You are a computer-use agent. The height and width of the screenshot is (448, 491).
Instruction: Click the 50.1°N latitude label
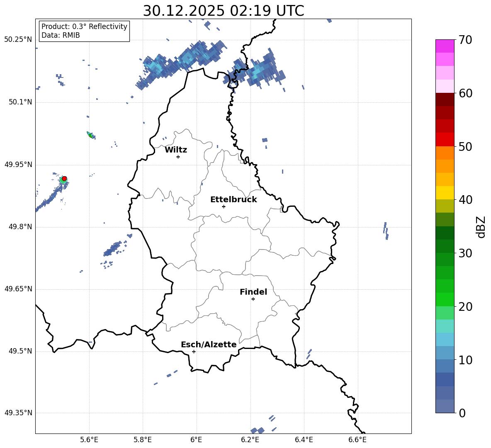tap(20, 102)
